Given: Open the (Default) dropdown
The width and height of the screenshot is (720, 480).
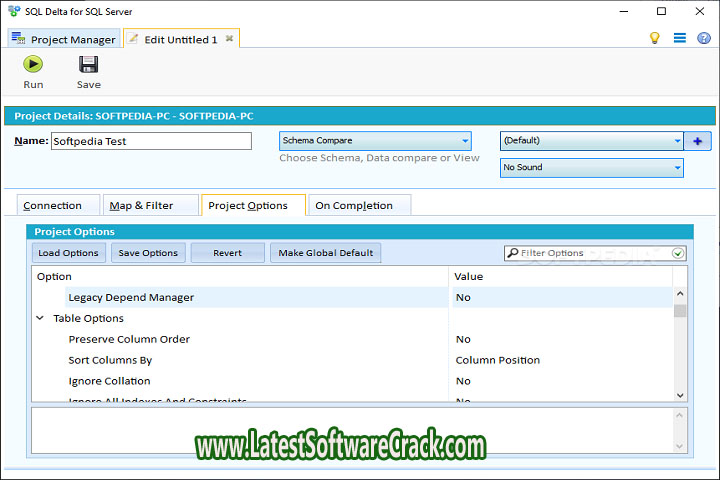Looking at the screenshot, I should (x=591, y=141).
